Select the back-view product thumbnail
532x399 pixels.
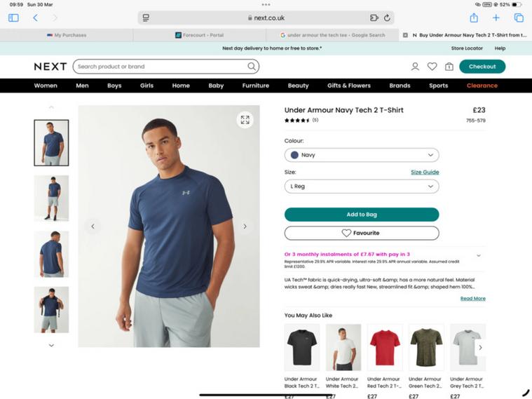coord(51,254)
